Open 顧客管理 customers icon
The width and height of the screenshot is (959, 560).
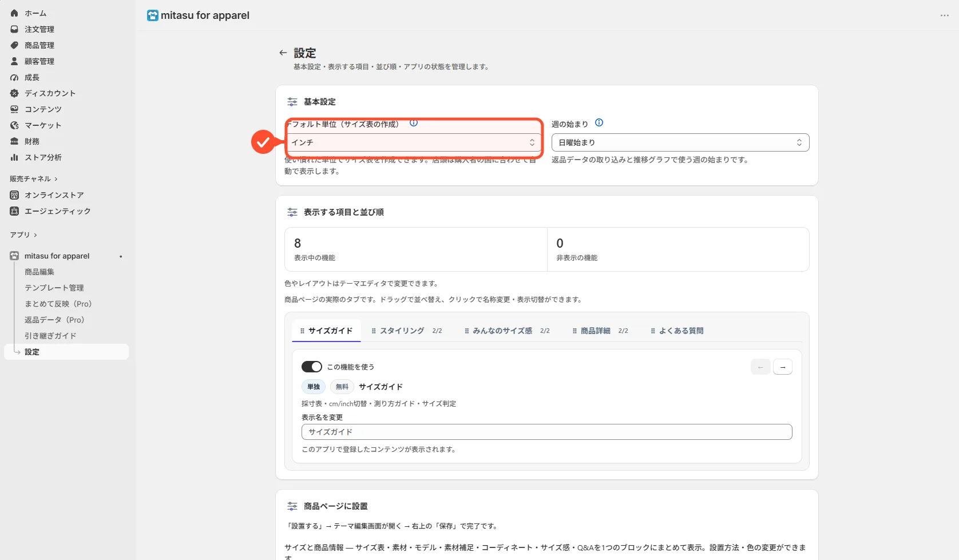coord(14,61)
